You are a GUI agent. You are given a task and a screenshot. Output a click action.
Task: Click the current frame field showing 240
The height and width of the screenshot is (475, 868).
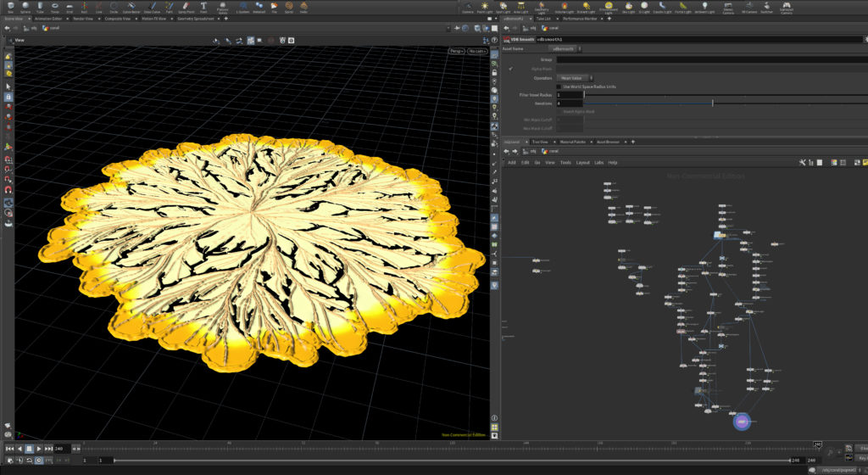62,449
